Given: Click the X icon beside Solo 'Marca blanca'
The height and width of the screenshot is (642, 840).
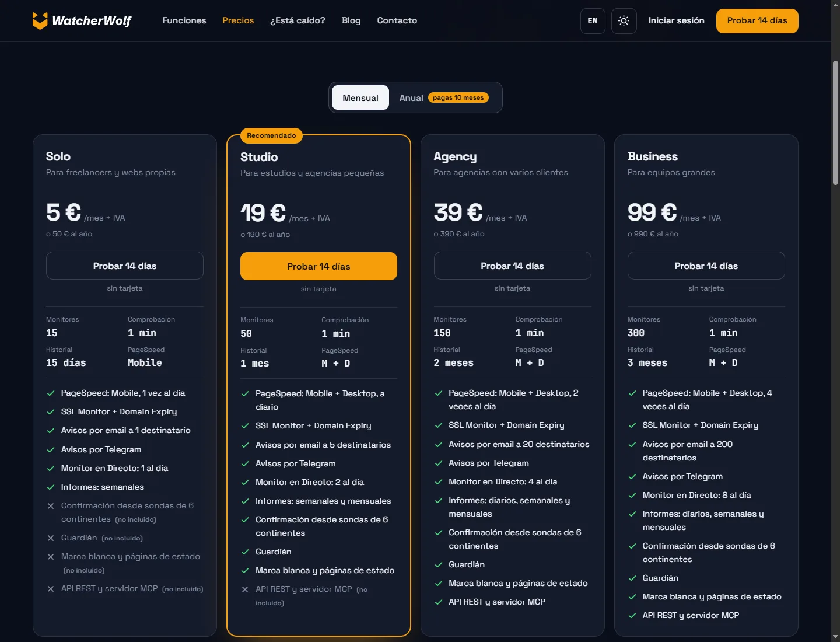Looking at the screenshot, I should pos(51,557).
